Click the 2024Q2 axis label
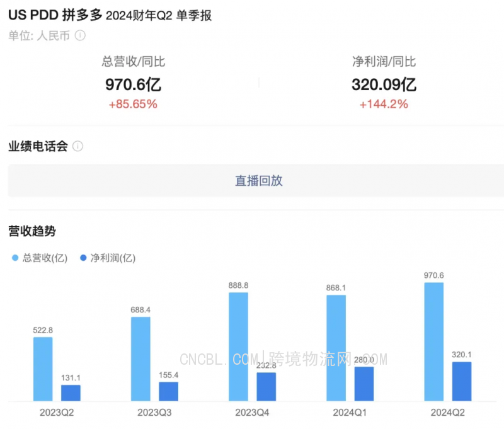The width and height of the screenshot is (504, 429). coord(448,412)
